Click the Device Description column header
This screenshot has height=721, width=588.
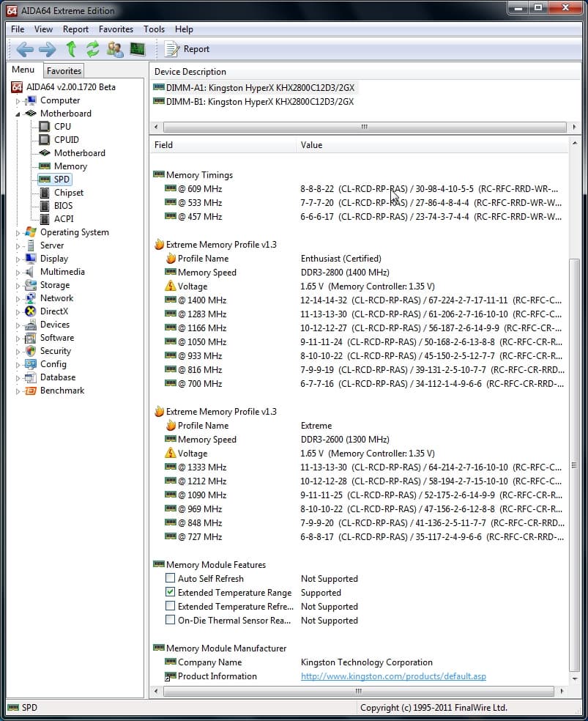click(x=365, y=72)
